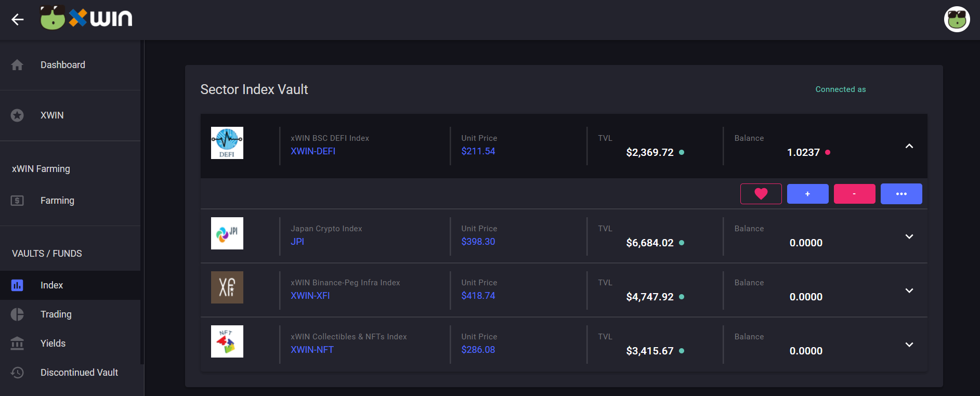Click the green dot beside $3,415.67
This screenshot has height=396, width=980.
point(682,351)
